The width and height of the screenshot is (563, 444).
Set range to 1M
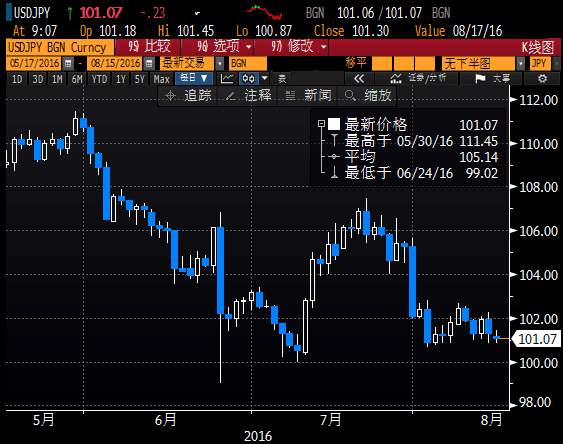(x=57, y=79)
